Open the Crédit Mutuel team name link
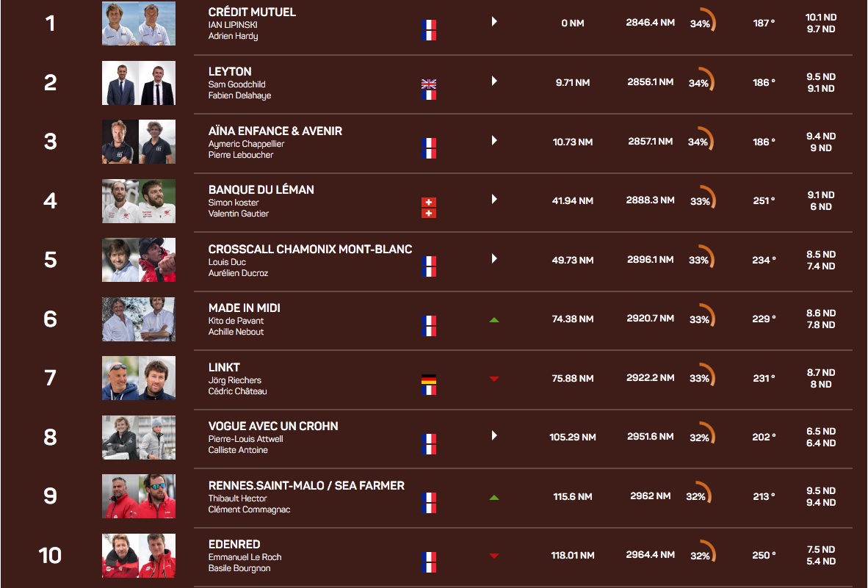The height and width of the screenshot is (588, 868). [x=252, y=12]
